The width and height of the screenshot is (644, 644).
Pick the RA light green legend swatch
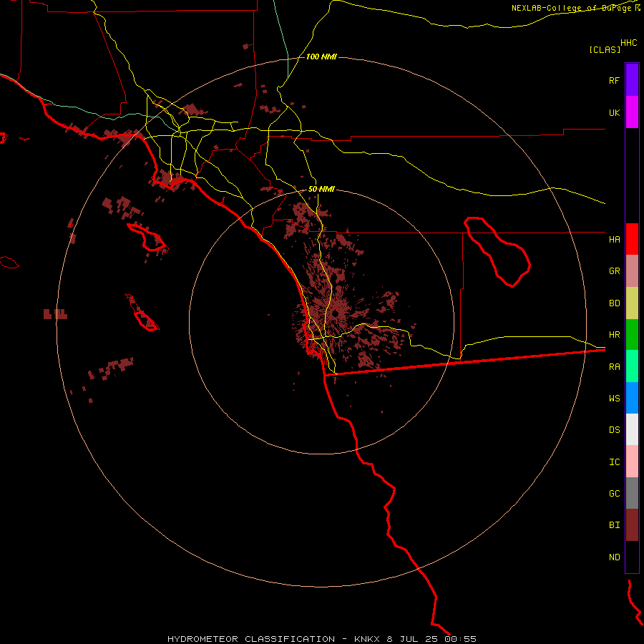click(632, 366)
